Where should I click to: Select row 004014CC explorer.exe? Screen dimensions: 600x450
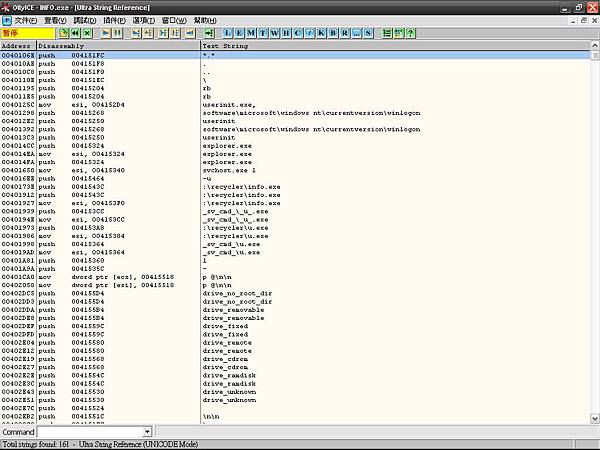[x=295, y=146]
